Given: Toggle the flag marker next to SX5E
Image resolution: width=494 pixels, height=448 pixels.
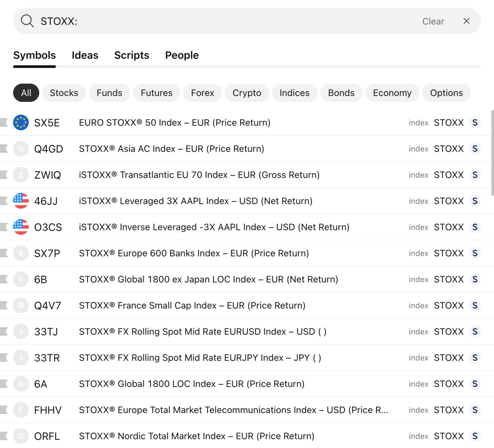Looking at the screenshot, I should click(4, 123).
